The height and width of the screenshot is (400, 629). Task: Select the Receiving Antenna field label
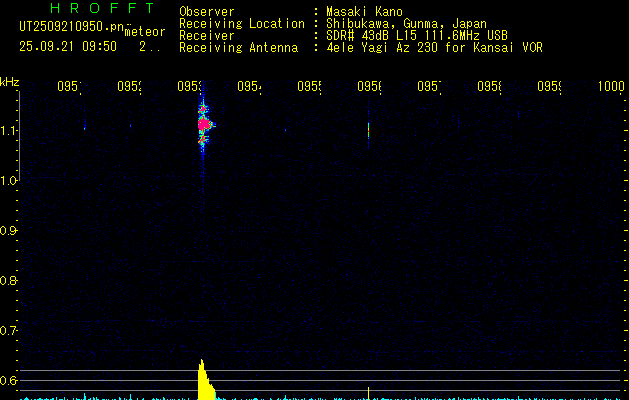(237, 47)
